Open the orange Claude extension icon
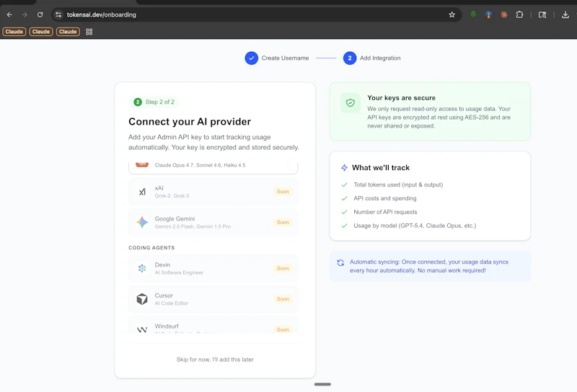 click(503, 14)
